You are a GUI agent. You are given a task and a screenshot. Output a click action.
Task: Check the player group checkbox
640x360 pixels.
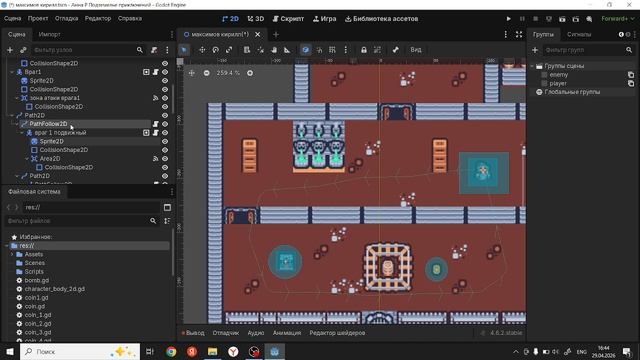pyautogui.click(x=544, y=84)
